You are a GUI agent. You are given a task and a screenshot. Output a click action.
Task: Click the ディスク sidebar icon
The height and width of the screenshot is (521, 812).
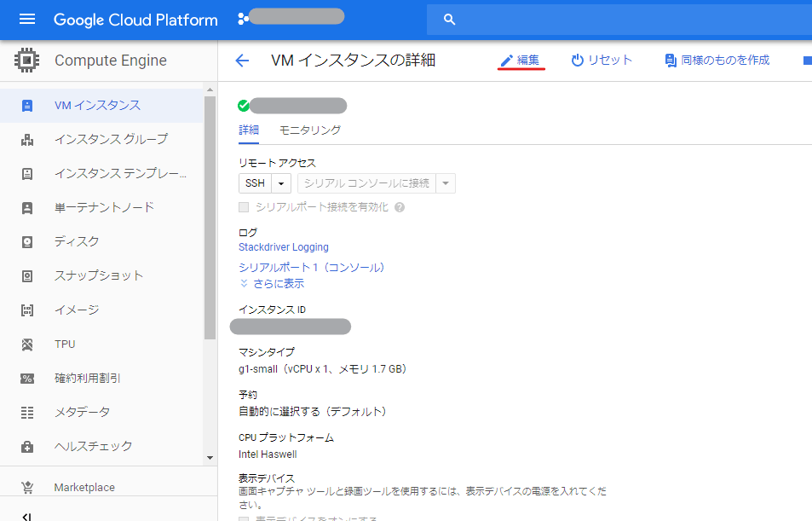[27, 242]
